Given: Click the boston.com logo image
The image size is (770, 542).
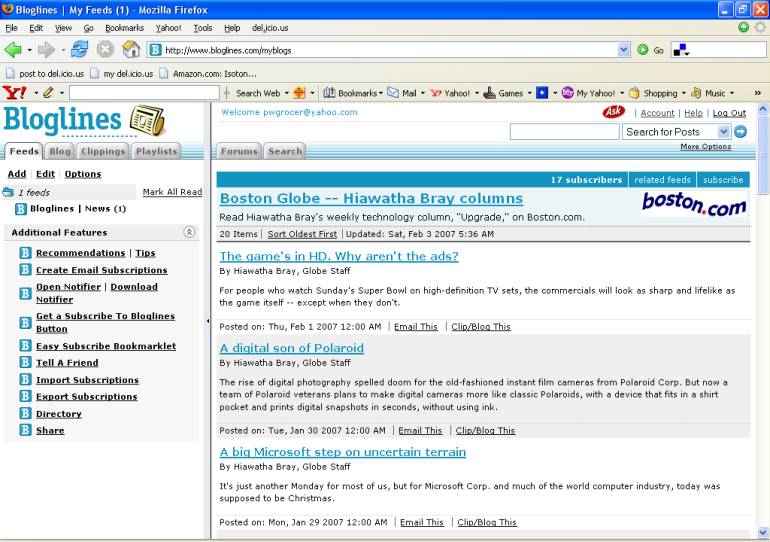Looking at the screenshot, I should [x=694, y=203].
